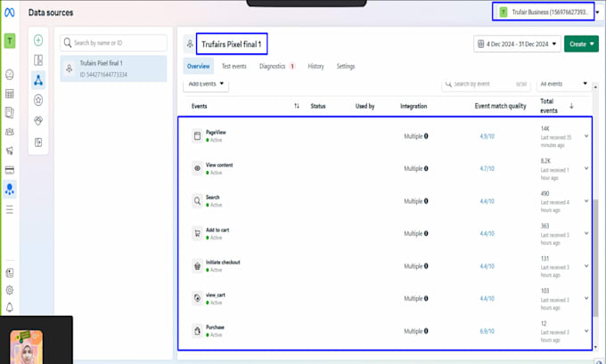Image resolution: width=606 pixels, height=364 pixels.
Task: Open the star custom conversions icon
Action: pyautogui.click(x=38, y=101)
